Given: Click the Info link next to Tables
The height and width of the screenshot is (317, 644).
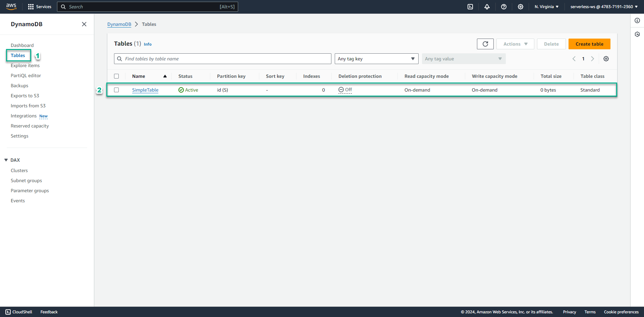Looking at the screenshot, I should click(148, 44).
